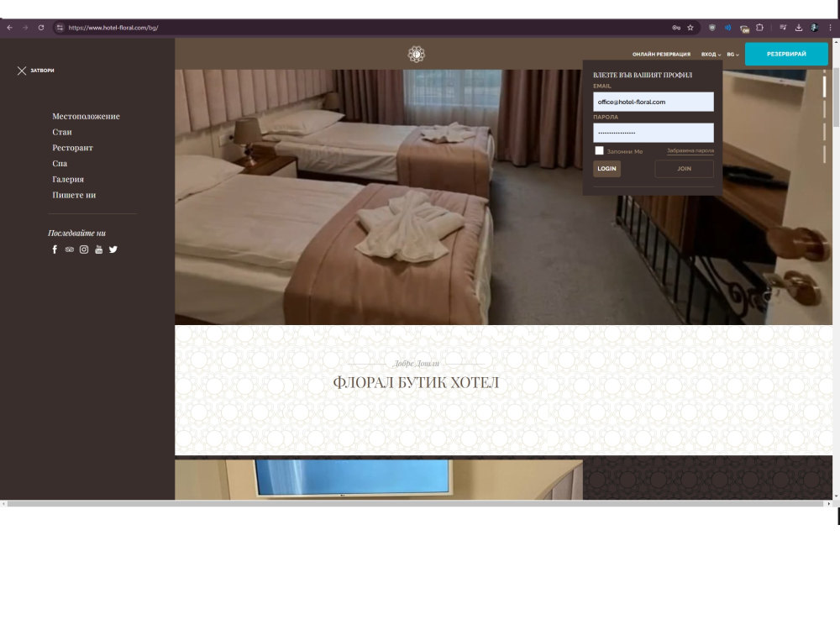Go back with the browser back arrow
The image size is (840, 630).
(x=9, y=28)
